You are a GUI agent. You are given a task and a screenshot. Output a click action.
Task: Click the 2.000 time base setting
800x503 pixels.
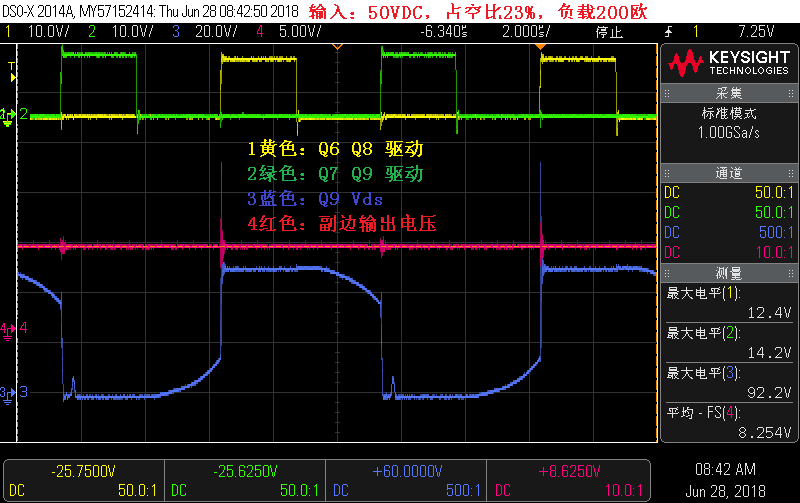(526, 32)
